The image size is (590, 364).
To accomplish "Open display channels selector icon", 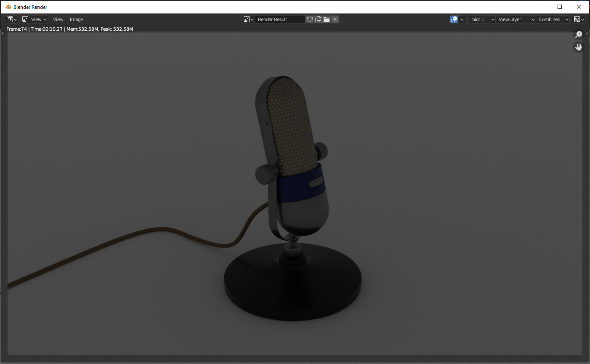I will [x=579, y=19].
